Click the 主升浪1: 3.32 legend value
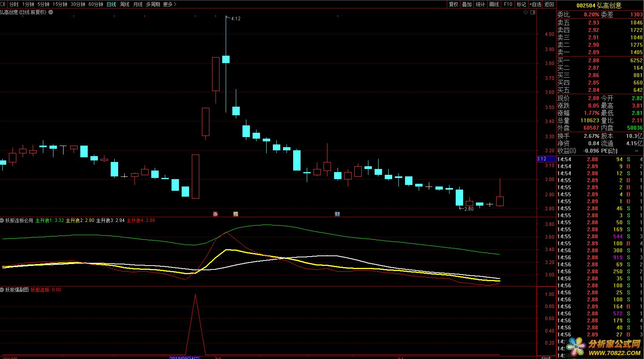Image resolution: width=644 pixels, height=359 pixels. click(x=50, y=220)
